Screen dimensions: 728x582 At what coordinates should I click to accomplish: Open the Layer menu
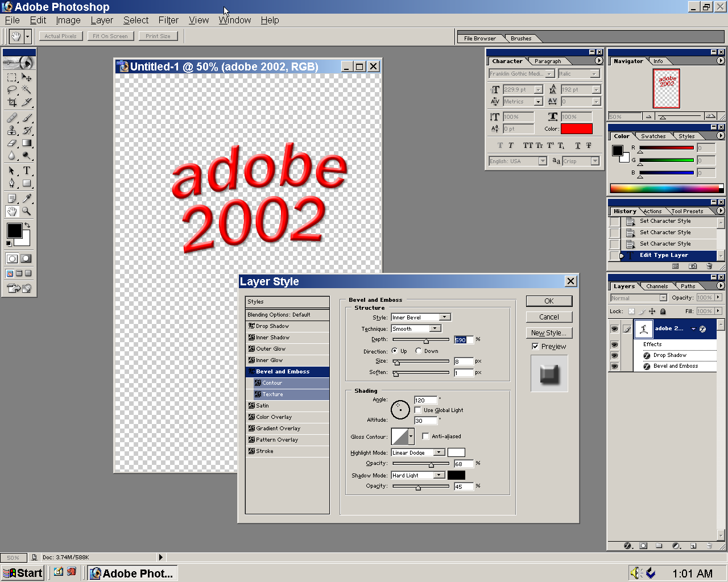tap(102, 20)
